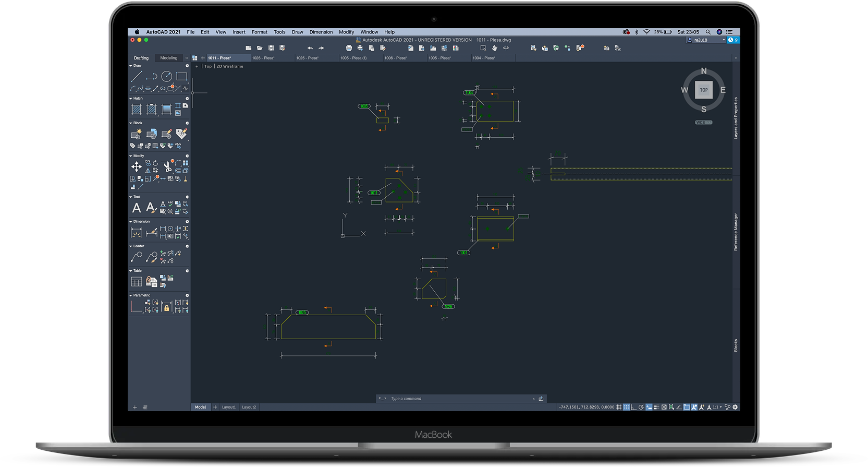The width and height of the screenshot is (868, 467).
Task: Collapse the Parametric panel section
Action: [131, 295]
